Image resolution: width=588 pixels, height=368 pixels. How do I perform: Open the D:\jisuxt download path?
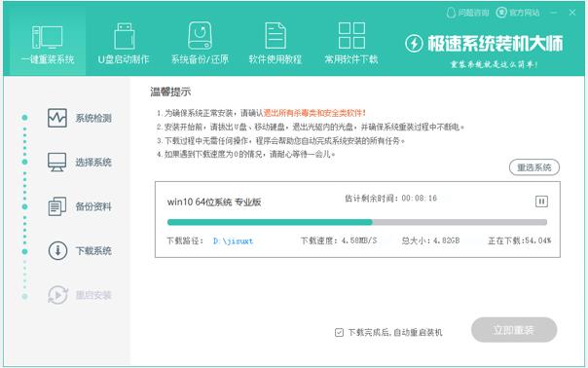[x=233, y=240]
